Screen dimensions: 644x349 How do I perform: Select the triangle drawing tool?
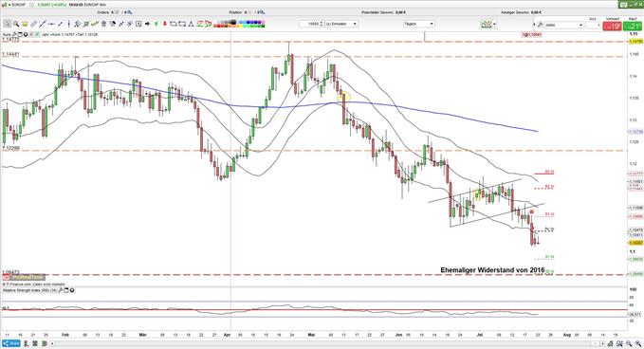pyautogui.click(x=191, y=24)
